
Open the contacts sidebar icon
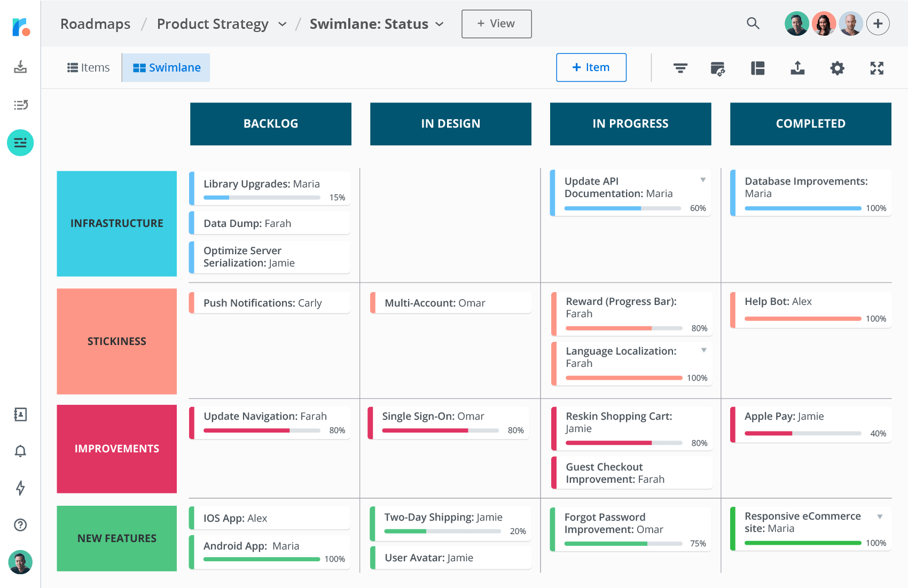(x=20, y=414)
